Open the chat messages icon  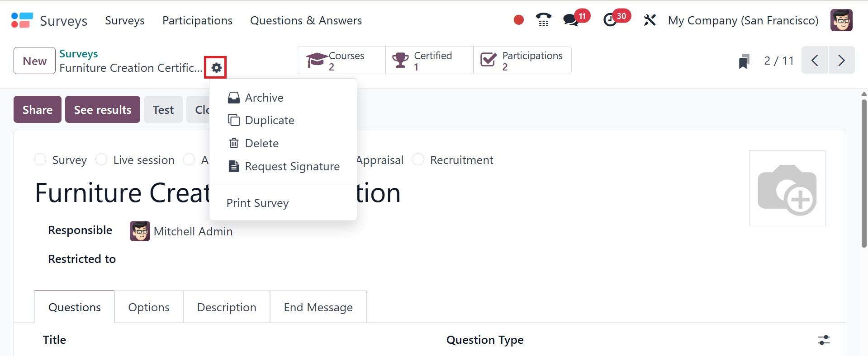tap(571, 20)
